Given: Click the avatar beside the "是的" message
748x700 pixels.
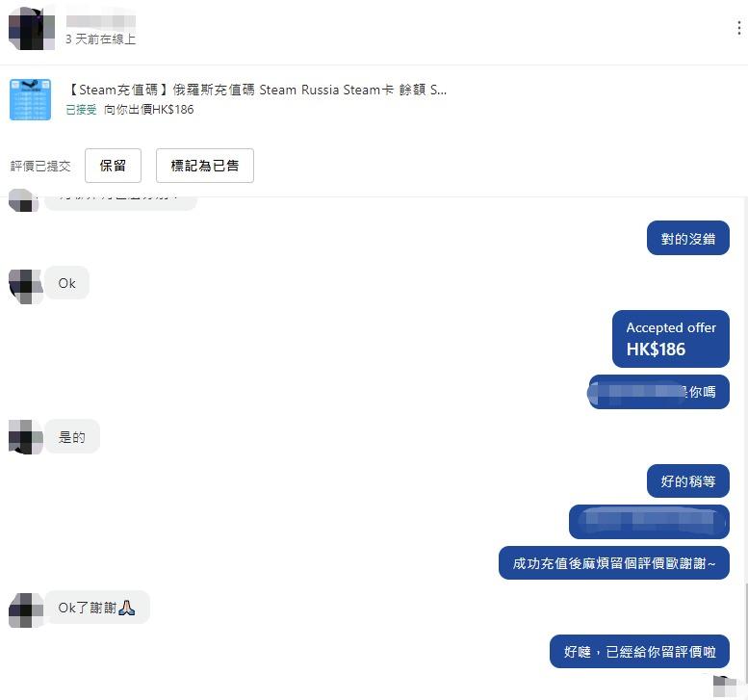Looking at the screenshot, I should (25, 437).
